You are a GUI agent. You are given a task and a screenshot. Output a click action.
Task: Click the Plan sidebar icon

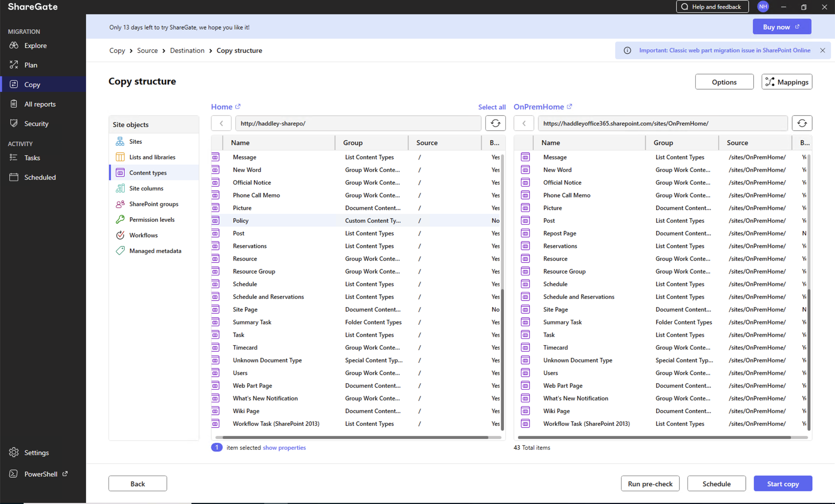(x=14, y=65)
